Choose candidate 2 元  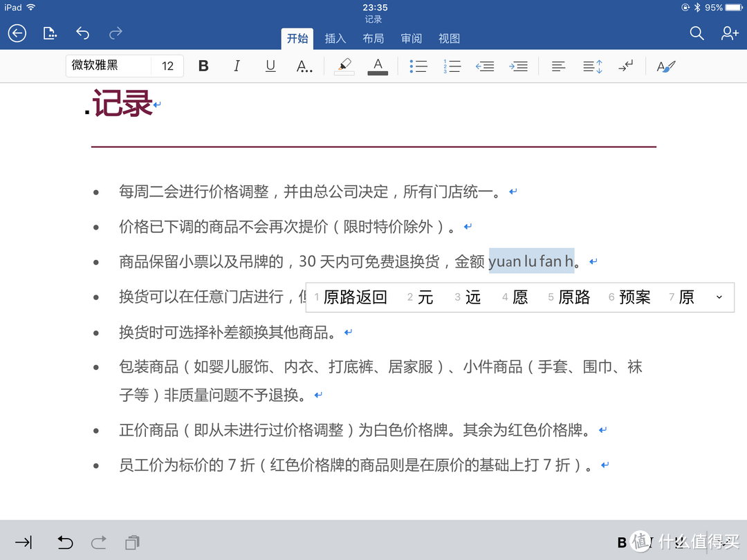point(421,297)
